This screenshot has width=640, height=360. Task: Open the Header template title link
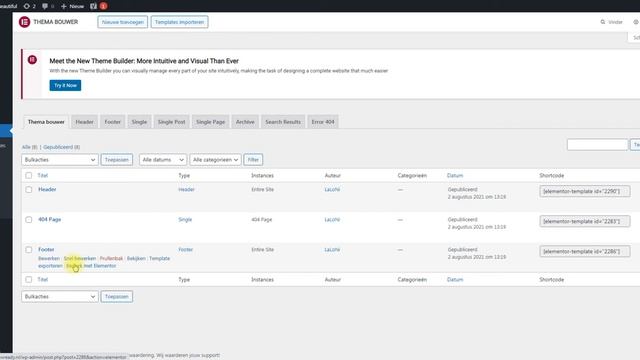tap(47, 189)
